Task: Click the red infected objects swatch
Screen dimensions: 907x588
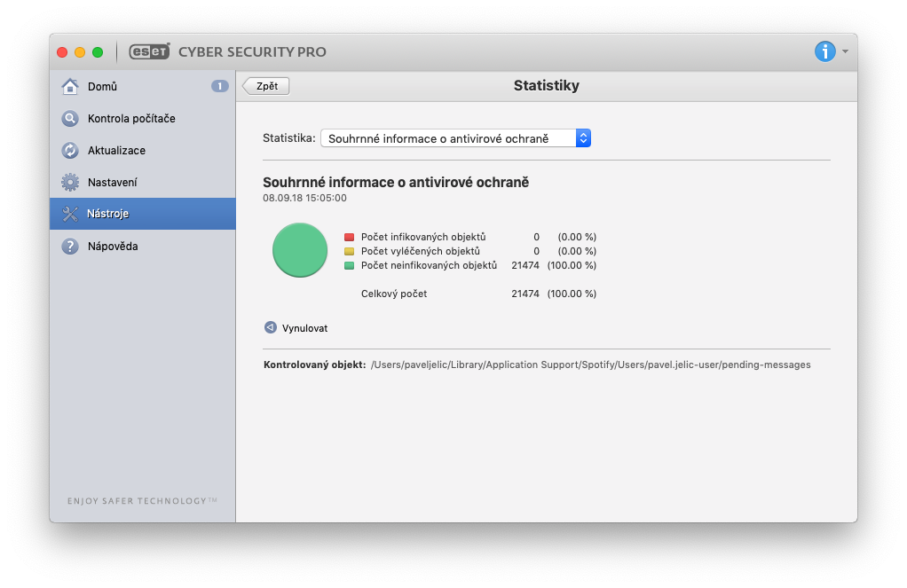Action: tap(350, 238)
